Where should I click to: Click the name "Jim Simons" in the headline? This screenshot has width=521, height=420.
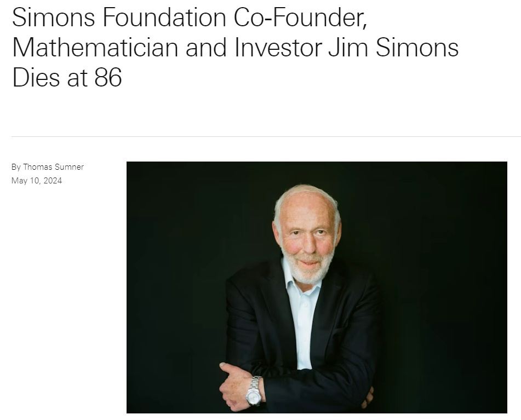tap(393, 48)
